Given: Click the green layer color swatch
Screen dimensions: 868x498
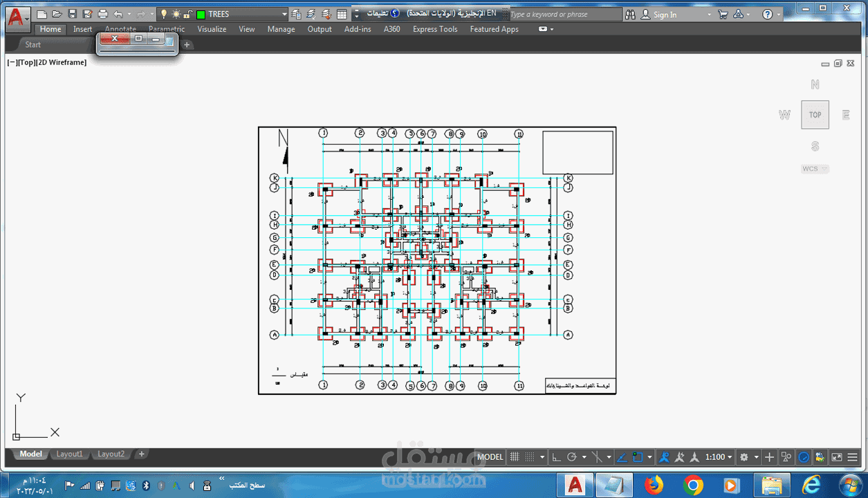Looking at the screenshot, I should 200,15.
